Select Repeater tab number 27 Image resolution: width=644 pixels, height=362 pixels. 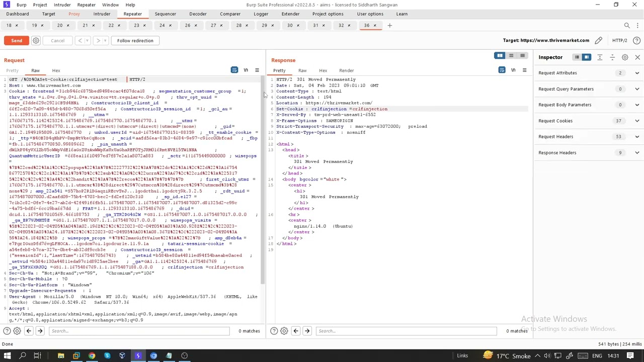click(213, 26)
